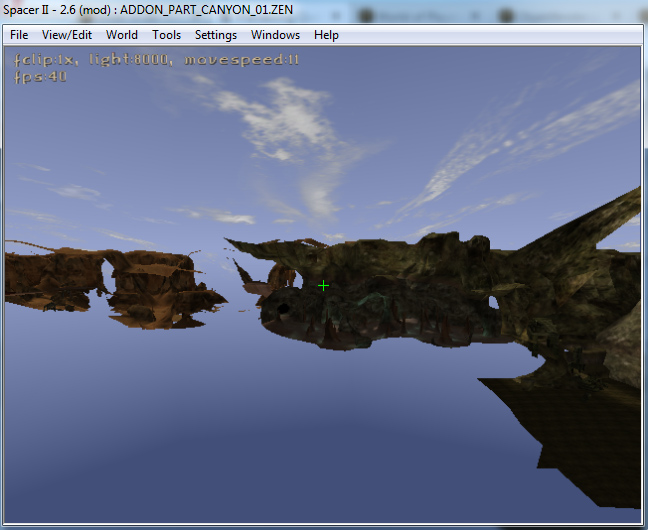Open the World menu
This screenshot has width=648, height=530.
122,35
